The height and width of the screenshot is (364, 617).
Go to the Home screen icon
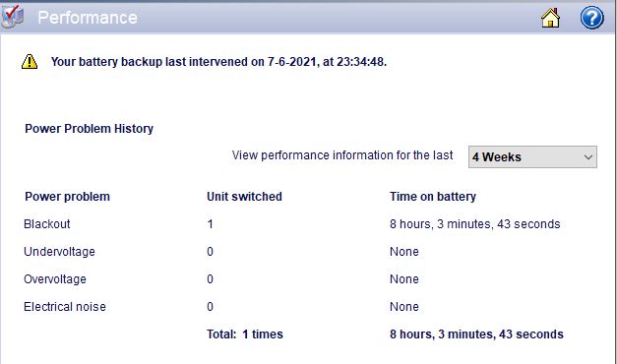pos(550,18)
